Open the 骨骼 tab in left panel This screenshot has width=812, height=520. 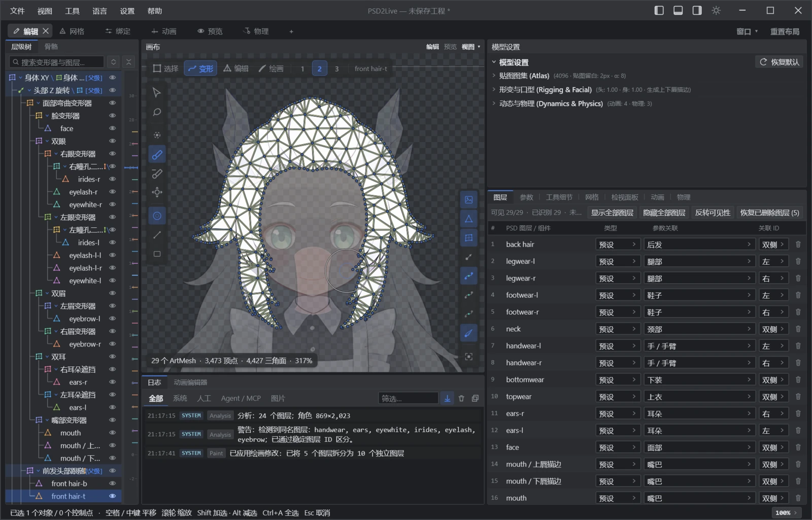point(51,47)
